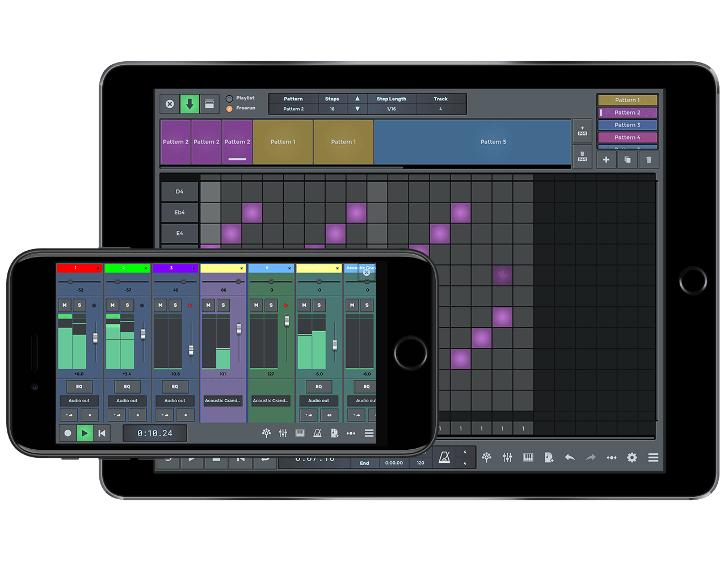Click the effects flower icon on tablet toolbar
This screenshot has width=728, height=578.
(x=486, y=457)
